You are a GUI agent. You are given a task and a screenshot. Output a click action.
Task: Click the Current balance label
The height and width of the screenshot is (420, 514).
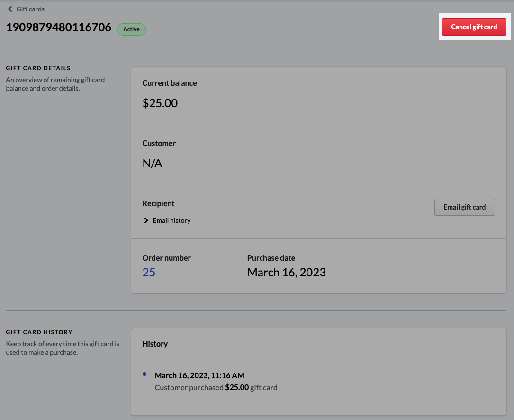169,83
